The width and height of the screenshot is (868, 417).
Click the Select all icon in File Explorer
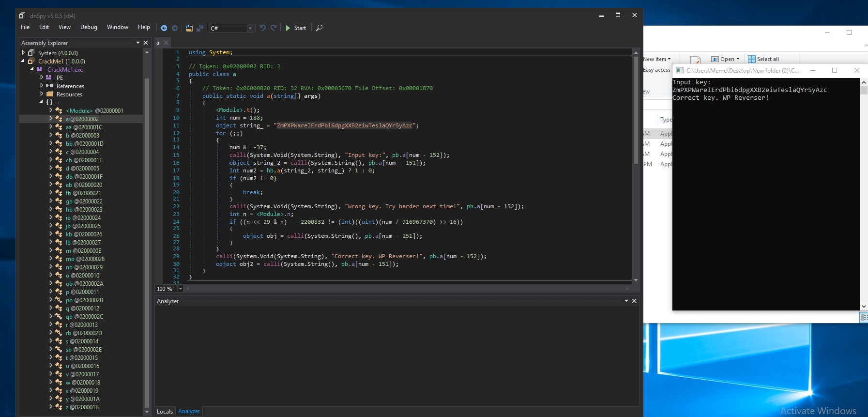(752, 59)
